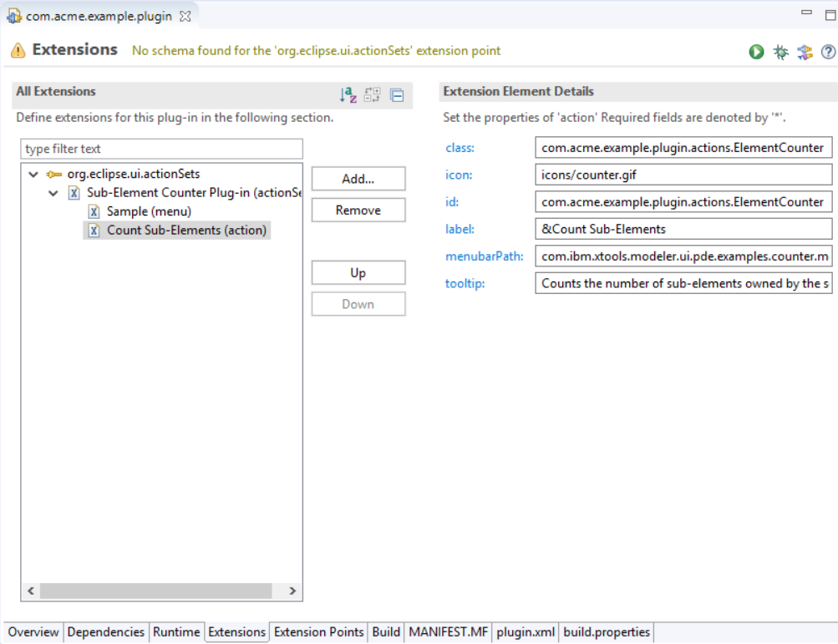
Task: Switch to the Overview tab
Action: coord(33,632)
